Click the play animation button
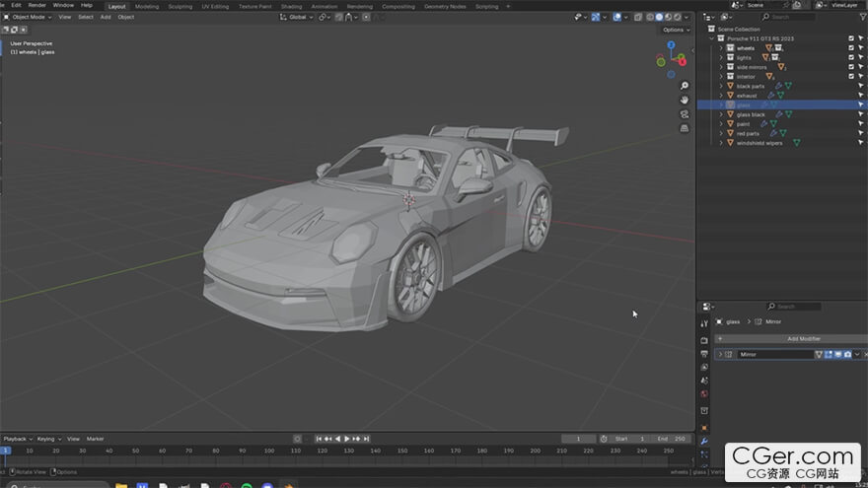This screenshot has height=488, width=868. coord(346,439)
